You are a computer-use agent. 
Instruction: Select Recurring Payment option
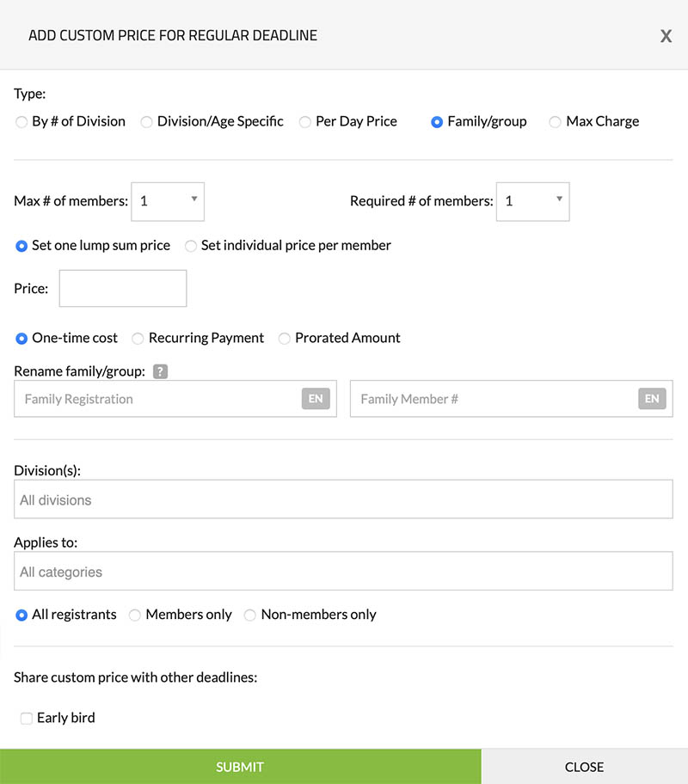tap(138, 339)
